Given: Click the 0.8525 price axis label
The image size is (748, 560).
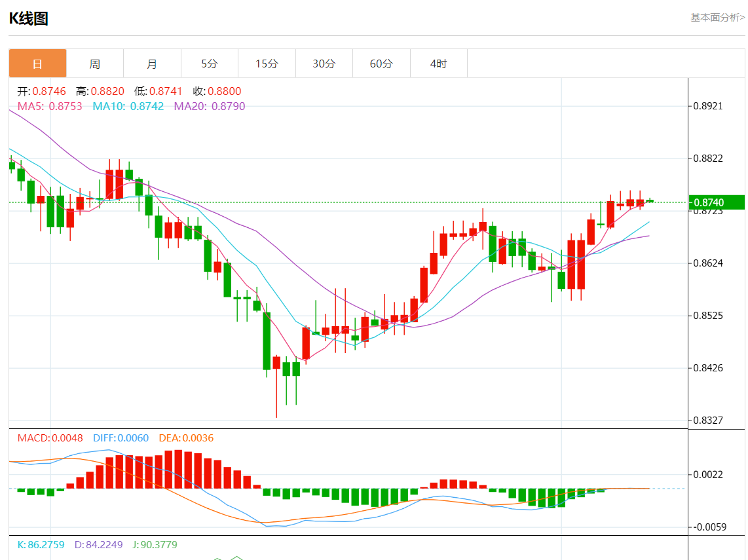Looking at the screenshot, I should pyautogui.click(x=708, y=316).
